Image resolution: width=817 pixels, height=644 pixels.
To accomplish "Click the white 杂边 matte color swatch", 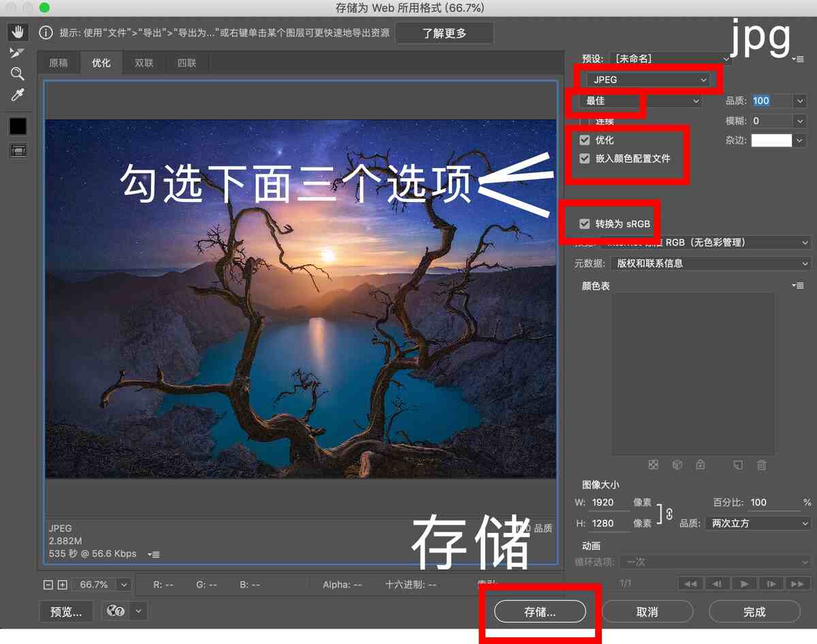I will tap(771, 140).
